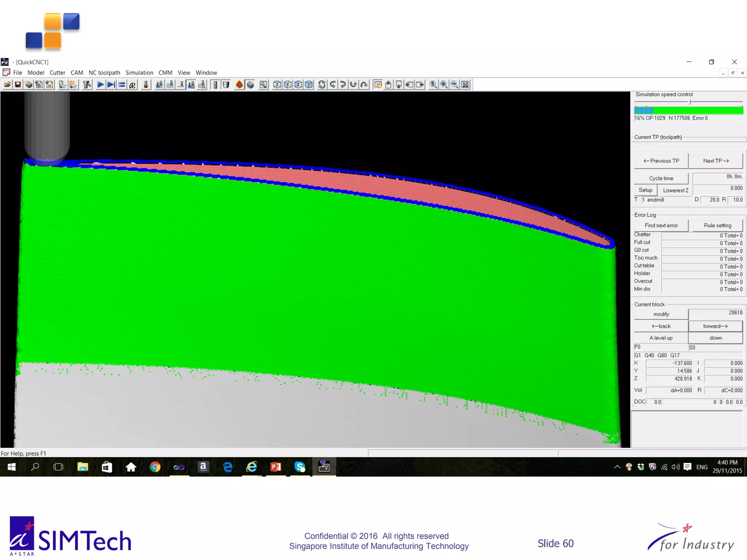Image resolution: width=747 pixels, height=560 pixels.
Task: Click the X coordinate value field
Action: (669, 363)
